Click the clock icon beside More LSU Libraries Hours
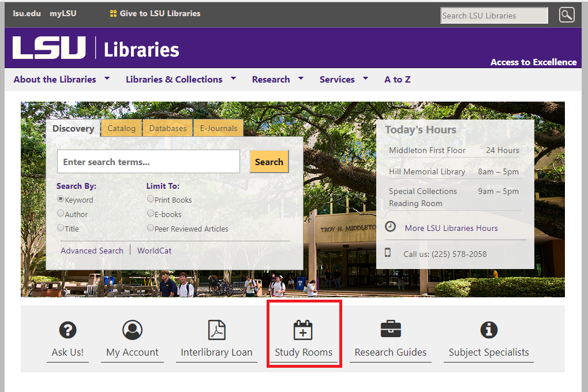The width and height of the screenshot is (588, 392). [391, 226]
